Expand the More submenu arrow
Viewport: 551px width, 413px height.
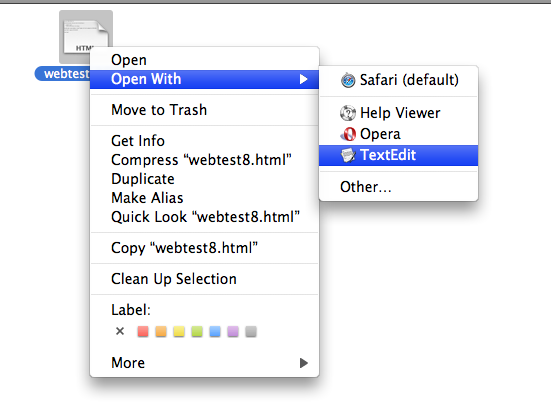(304, 363)
